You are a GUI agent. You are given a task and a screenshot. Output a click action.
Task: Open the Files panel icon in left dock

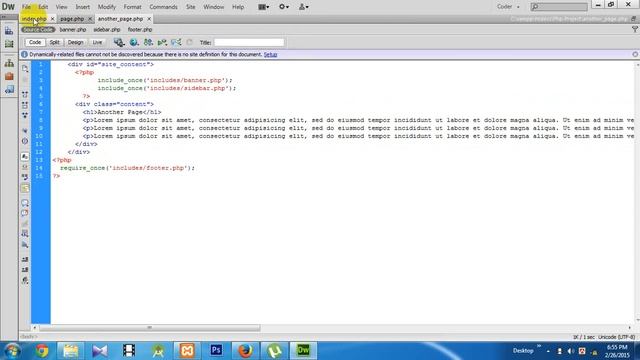[x=9, y=63]
